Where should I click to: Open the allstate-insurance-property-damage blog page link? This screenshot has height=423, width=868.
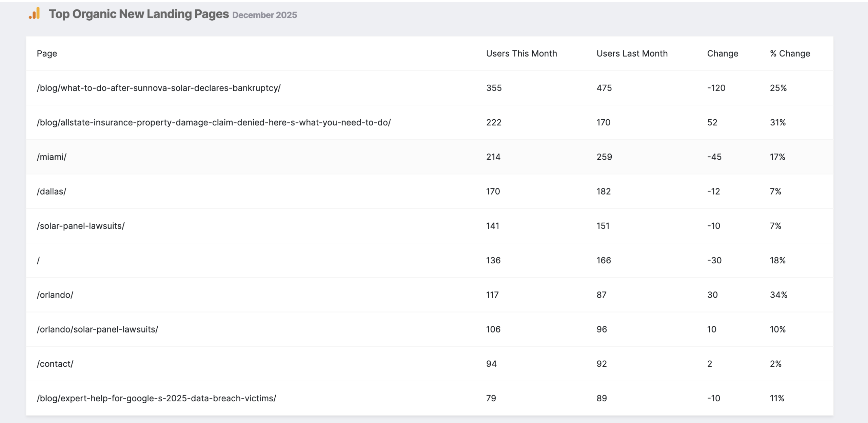tap(214, 122)
